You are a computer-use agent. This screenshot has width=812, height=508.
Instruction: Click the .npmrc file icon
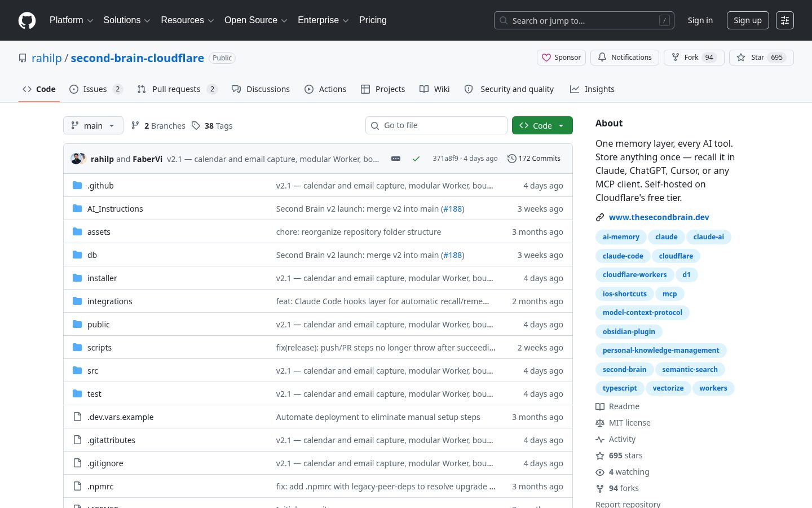[x=77, y=486]
